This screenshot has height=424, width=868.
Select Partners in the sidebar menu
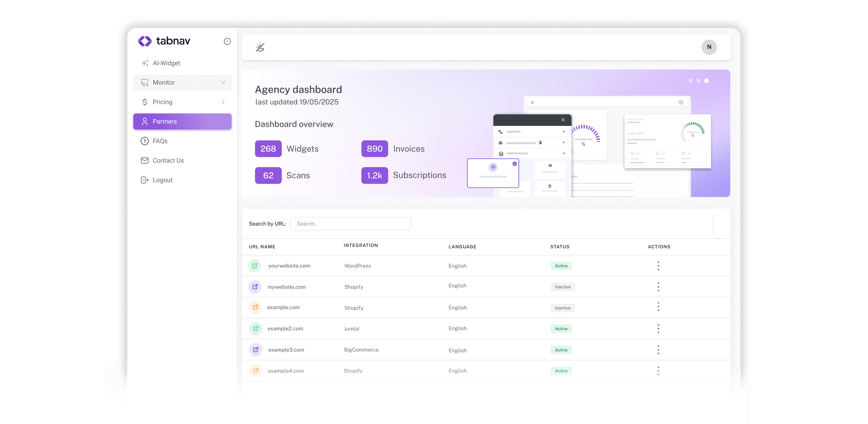[164, 121]
